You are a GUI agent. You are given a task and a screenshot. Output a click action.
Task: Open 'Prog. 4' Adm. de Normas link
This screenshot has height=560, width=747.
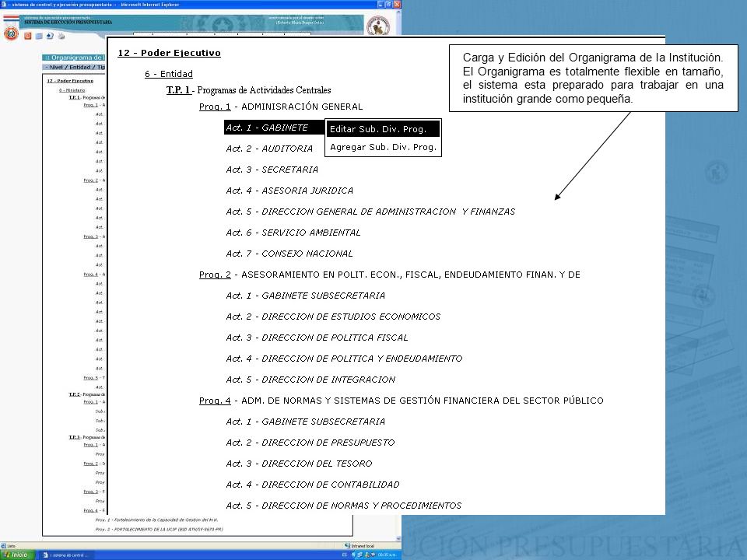click(x=215, y=401)
